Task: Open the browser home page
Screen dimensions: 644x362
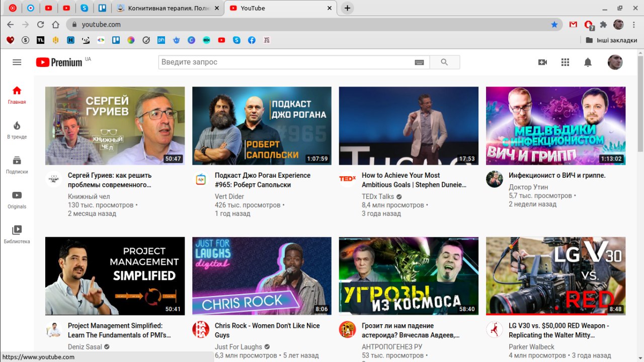Action: tap(55, 24)
